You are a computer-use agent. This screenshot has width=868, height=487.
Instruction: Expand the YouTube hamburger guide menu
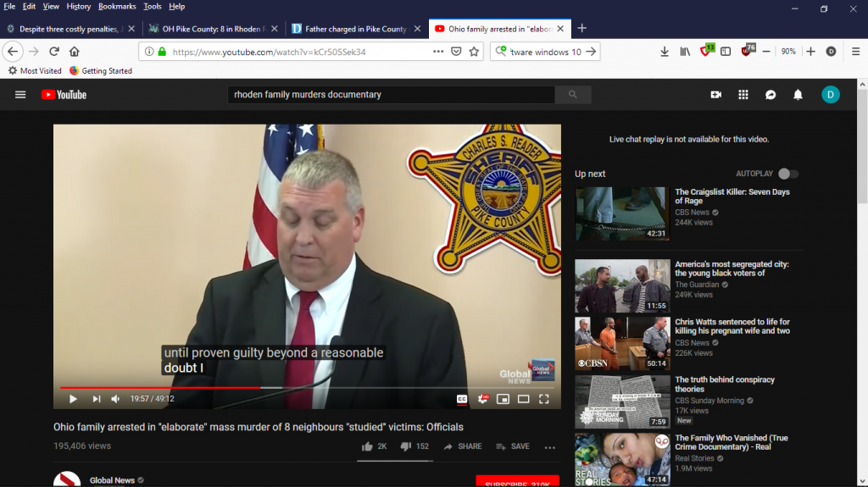[20, 95]
